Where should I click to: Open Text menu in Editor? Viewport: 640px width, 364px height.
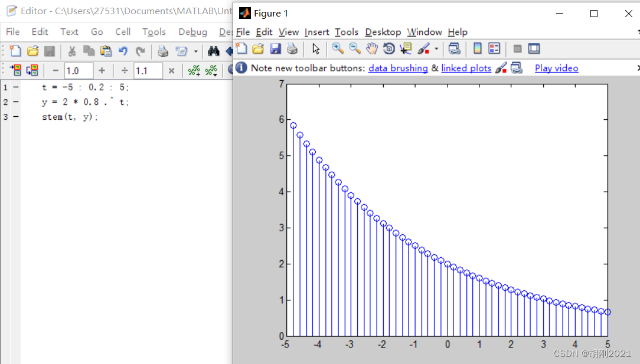tap(70, 32)
